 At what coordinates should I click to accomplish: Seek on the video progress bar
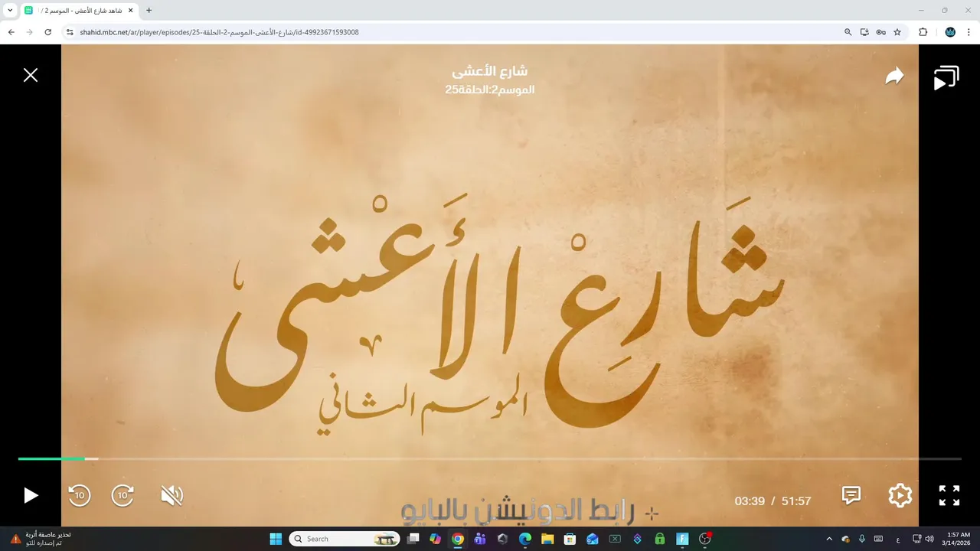click(x=490, y=458)
